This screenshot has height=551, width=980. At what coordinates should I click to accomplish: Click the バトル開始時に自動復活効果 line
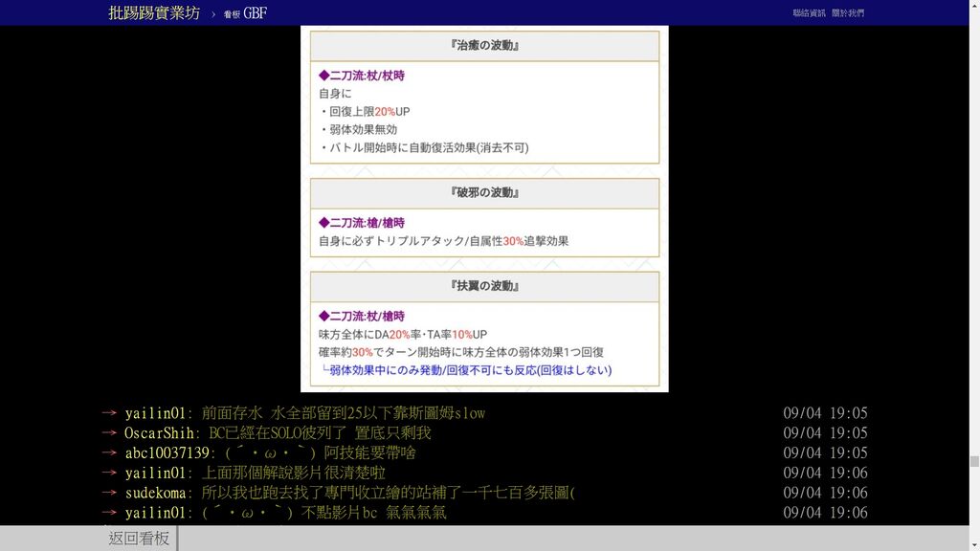coord(424,148)
